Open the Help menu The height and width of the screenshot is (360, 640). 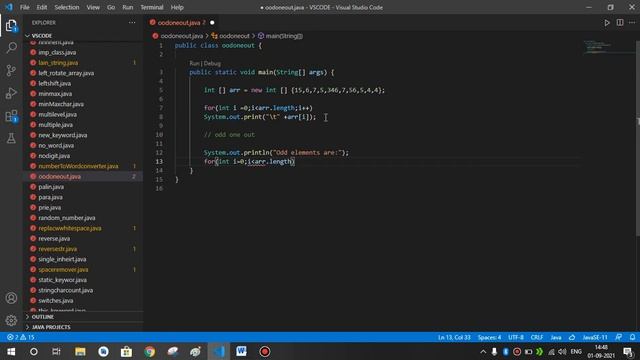tap(177, 7)
